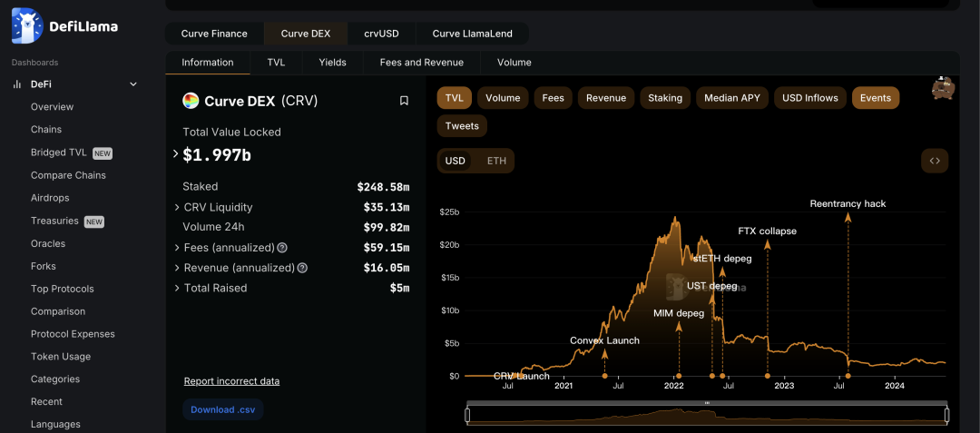Image resolution: width=980 pixels, height=433 pixels.
Task: Open Categories in sidebar
Action: pos(55,379)
